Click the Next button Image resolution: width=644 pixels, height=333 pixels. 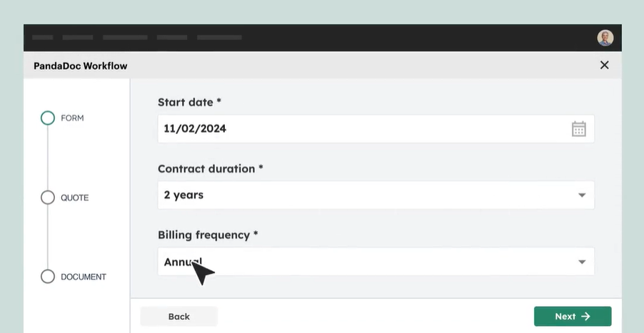[x=573, y=316]
